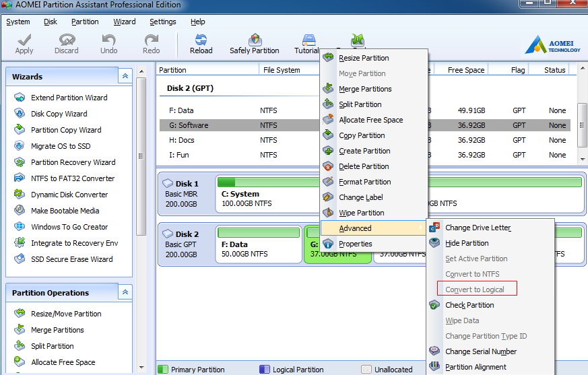The height and width of the screenshot is (375, 588).
Task: Open Partition Recovery Wizard icon
Action: click(20, 162)
